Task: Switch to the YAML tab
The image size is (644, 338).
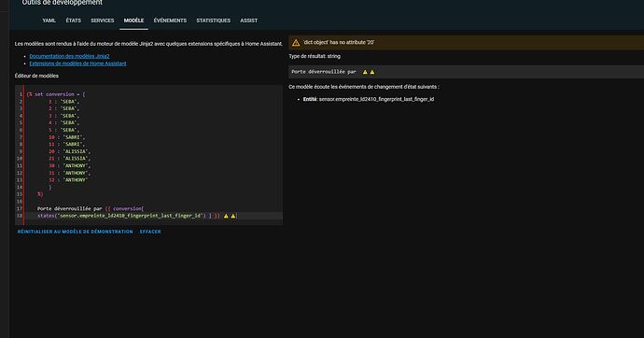Action: (x=49, y=21)
